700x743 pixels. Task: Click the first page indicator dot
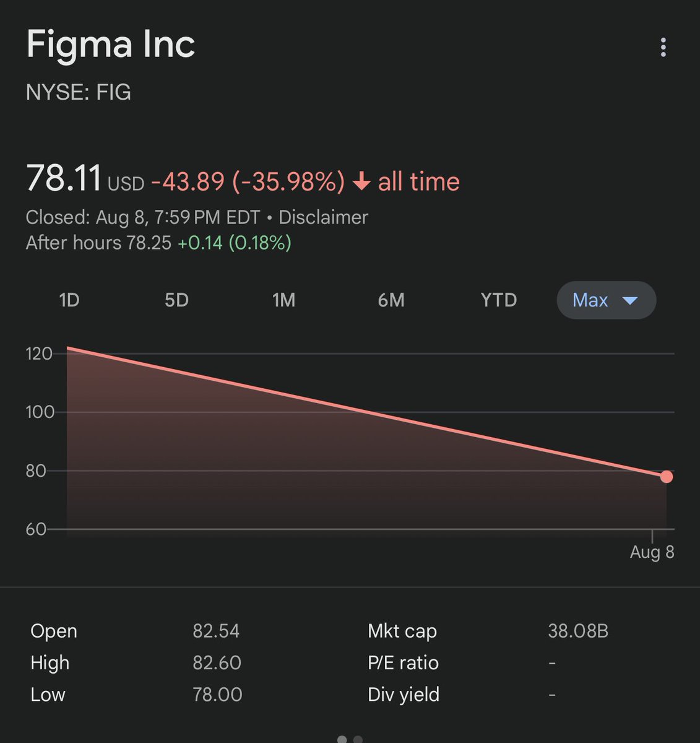point(342,739)
